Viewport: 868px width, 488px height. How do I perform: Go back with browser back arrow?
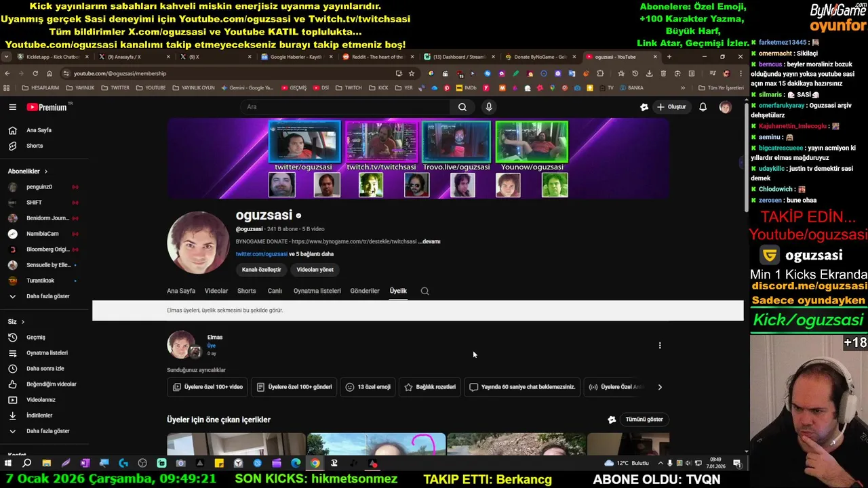(x=7, y=73)
